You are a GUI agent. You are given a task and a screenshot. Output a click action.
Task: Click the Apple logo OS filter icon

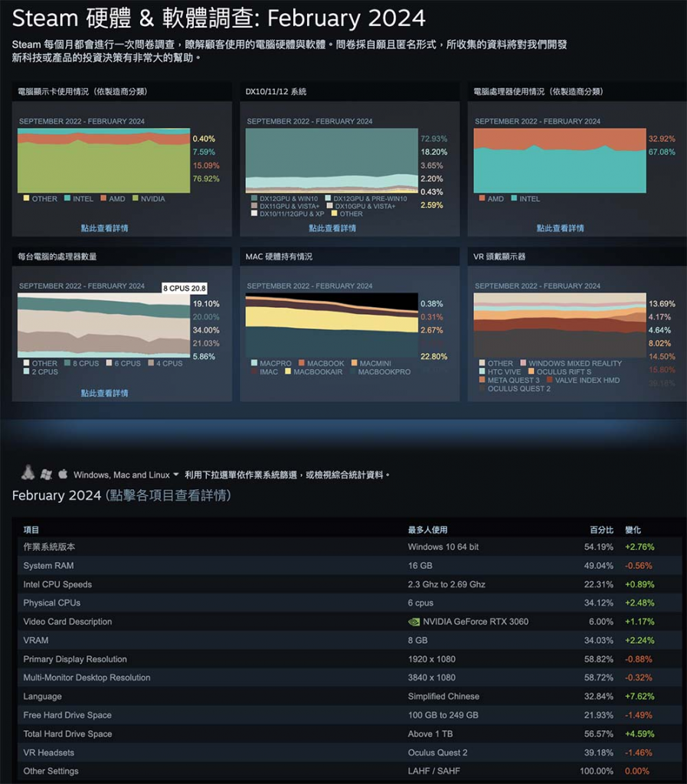tap(63, 473)
